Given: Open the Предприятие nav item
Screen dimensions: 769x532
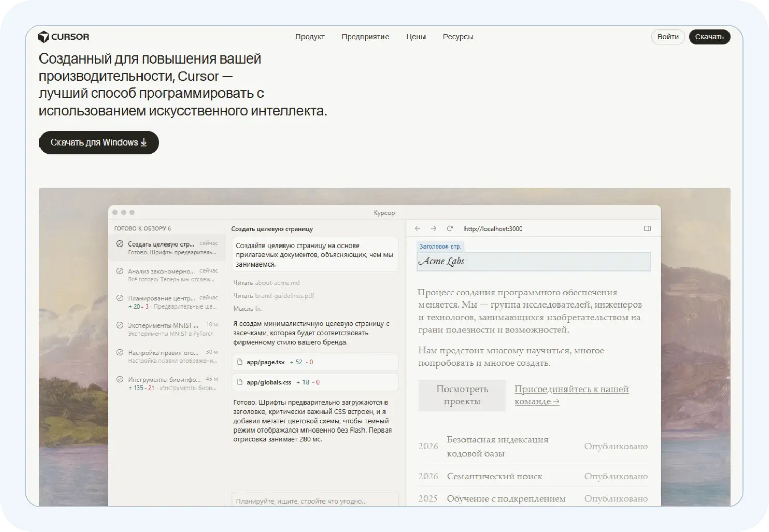Looking at the screenshot, I should click(x=365, y=37).
